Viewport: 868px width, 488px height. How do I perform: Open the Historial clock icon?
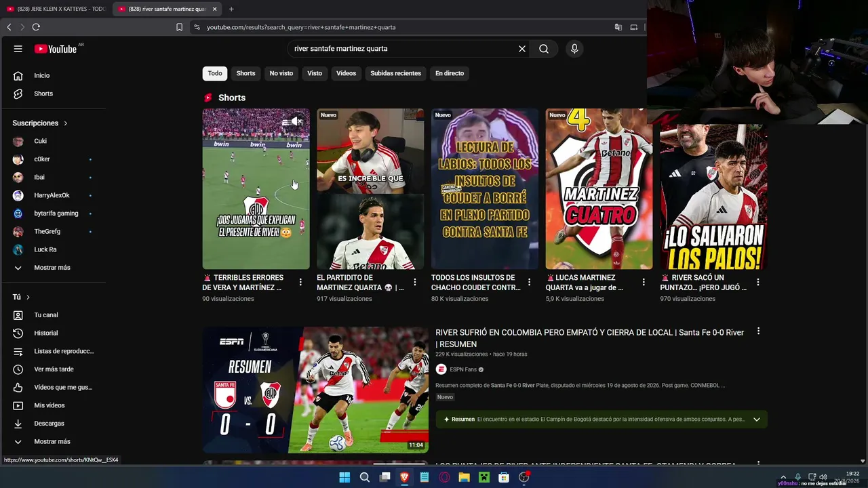18,333
